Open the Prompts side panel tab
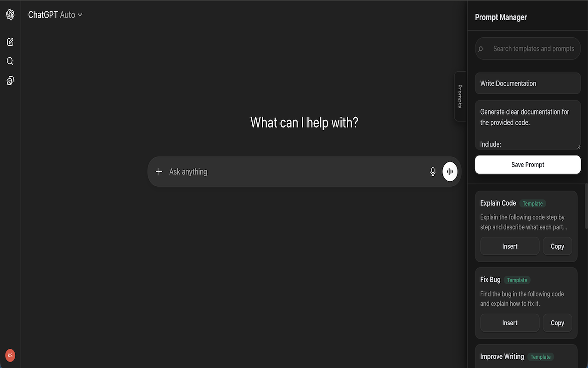The image size is (588, 368). tap(460, 96)
